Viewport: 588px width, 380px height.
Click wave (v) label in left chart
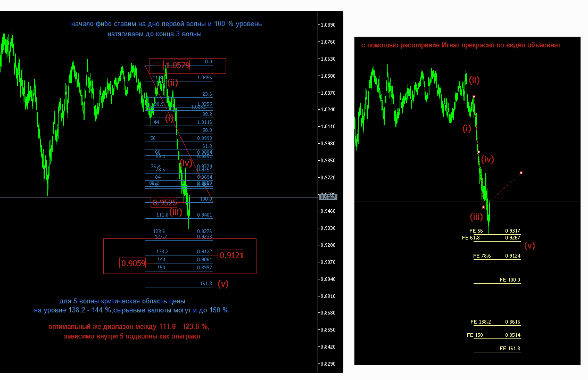point(223,284)
